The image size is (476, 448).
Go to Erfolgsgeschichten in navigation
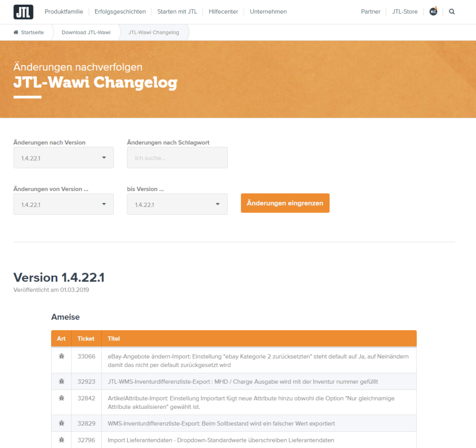120,12
